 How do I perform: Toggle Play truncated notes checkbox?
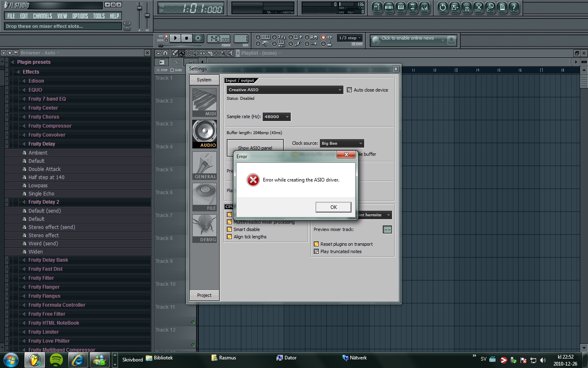(316, 251)
